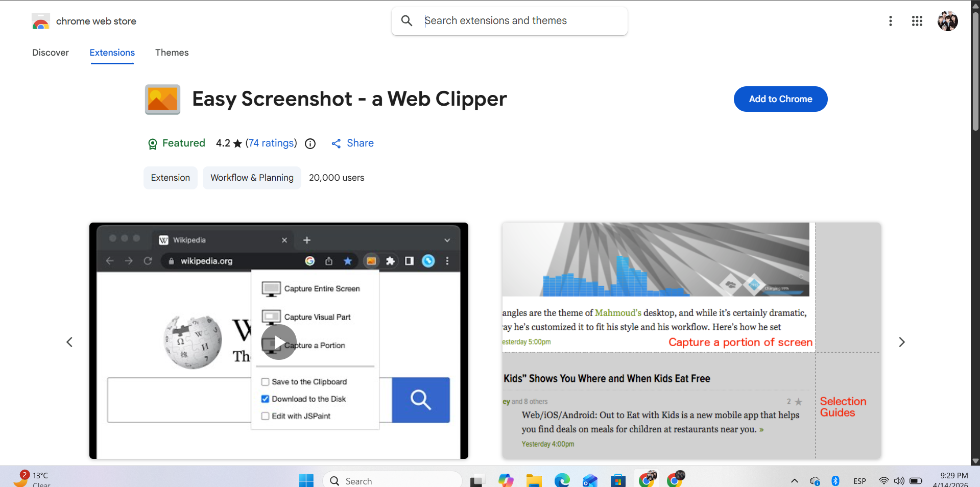
Task: Click the magnifier icon in the store search bar
Action: coord(407,21)
